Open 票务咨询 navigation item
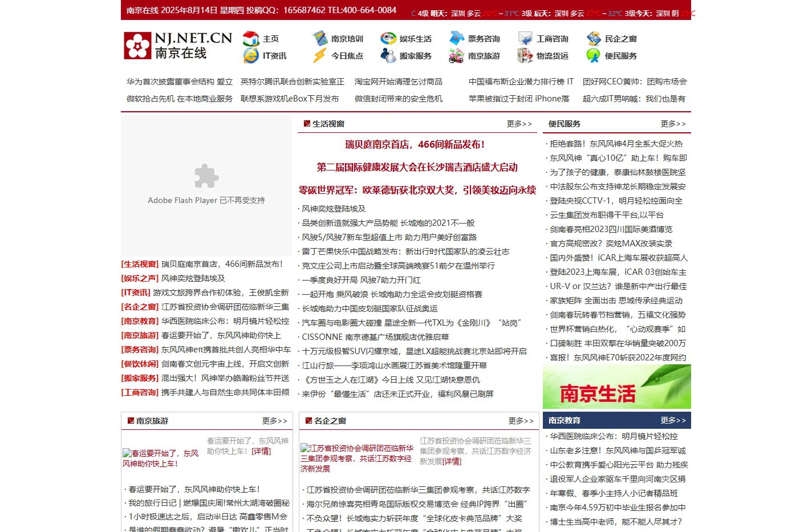The width and height of the screenshot is (812, 532). pyautogui.click(x=484, y=39)
